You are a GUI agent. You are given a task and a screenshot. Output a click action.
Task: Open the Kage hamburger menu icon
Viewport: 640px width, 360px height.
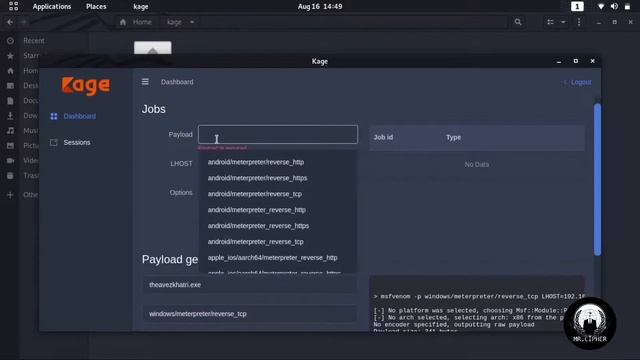point(145,82)
